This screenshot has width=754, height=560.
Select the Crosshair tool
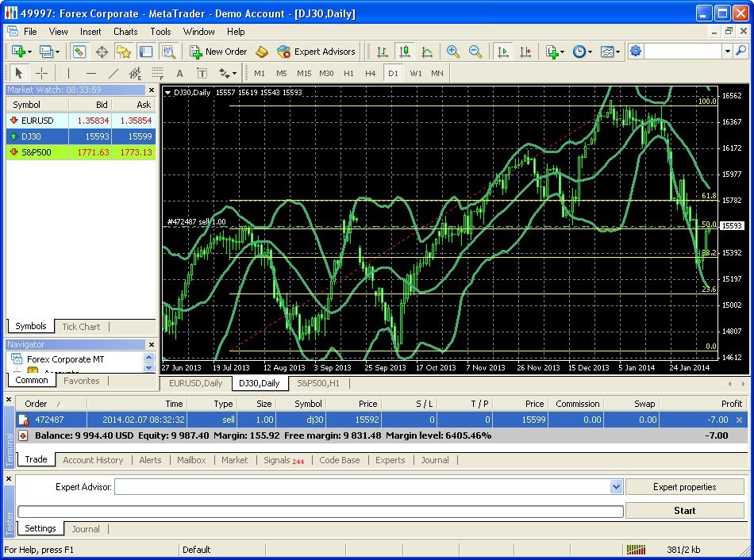pyautogui.click(x=42, y=73)
